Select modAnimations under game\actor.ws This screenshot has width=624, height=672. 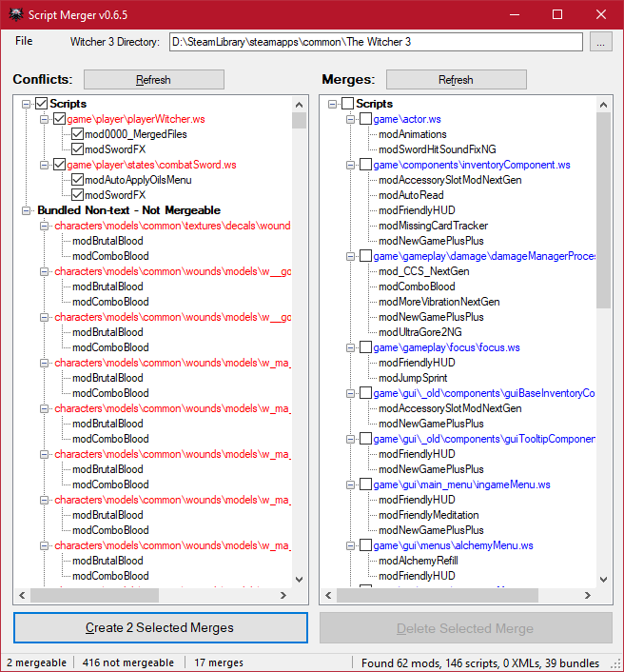coord(413,134)
